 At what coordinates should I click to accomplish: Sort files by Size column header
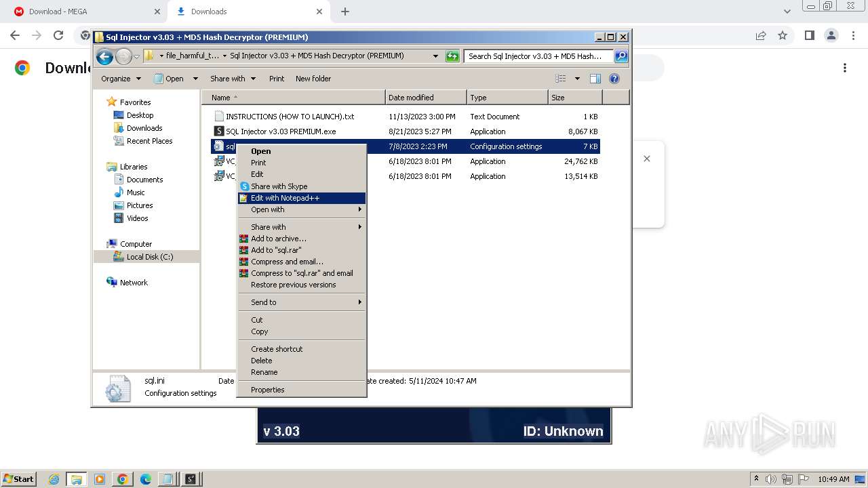pyautogui.click(x=575, y=98)
